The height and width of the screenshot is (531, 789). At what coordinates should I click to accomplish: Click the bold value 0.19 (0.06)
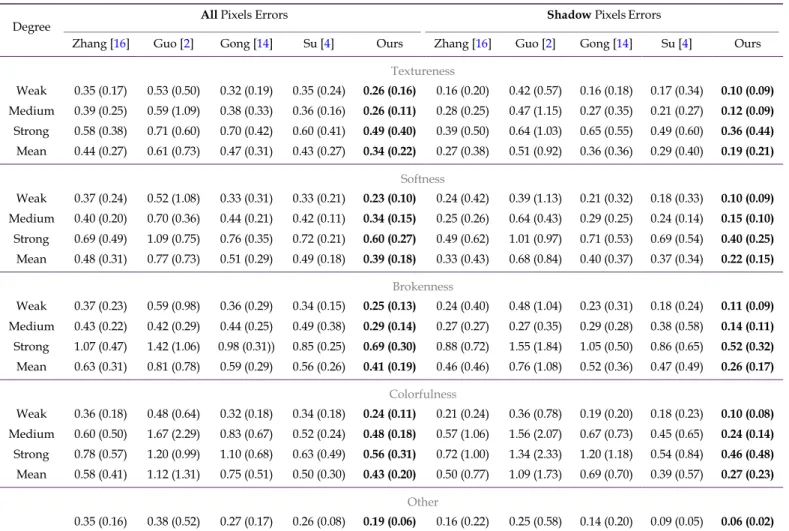389,521
